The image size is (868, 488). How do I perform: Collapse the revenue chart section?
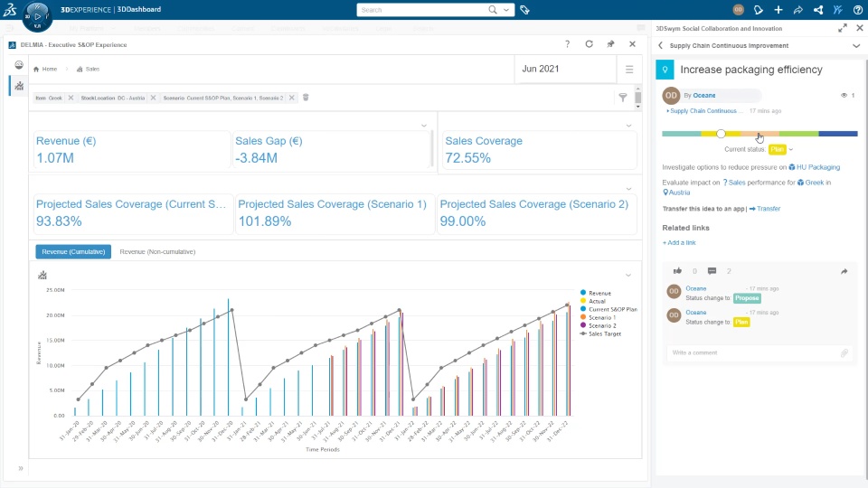[628, 275]
